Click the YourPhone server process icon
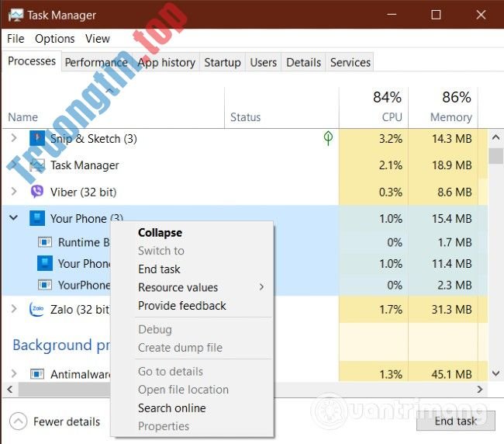 (x=45, y=285)
